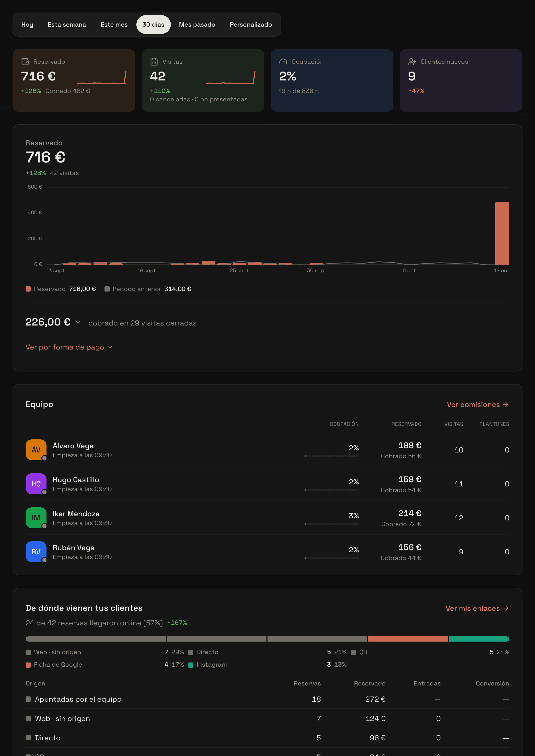Expand Ver por forma de pago

tap(69, 347)
